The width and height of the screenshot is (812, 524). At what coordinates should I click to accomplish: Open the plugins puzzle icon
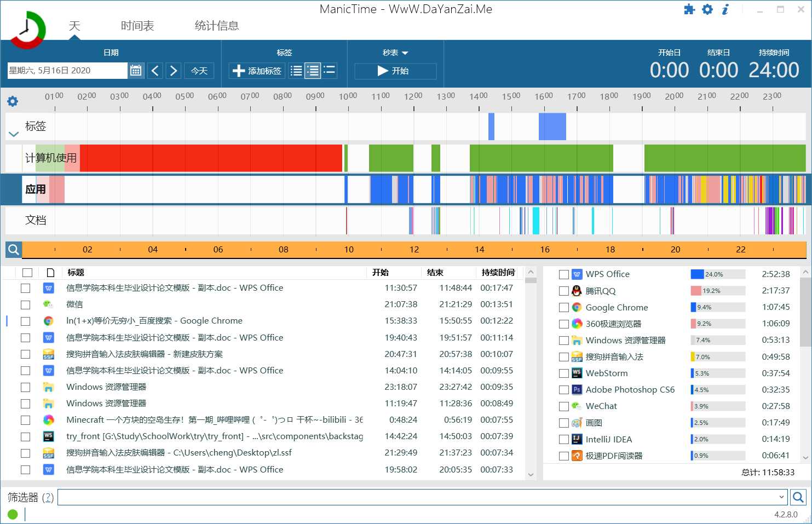coord(689,9)
